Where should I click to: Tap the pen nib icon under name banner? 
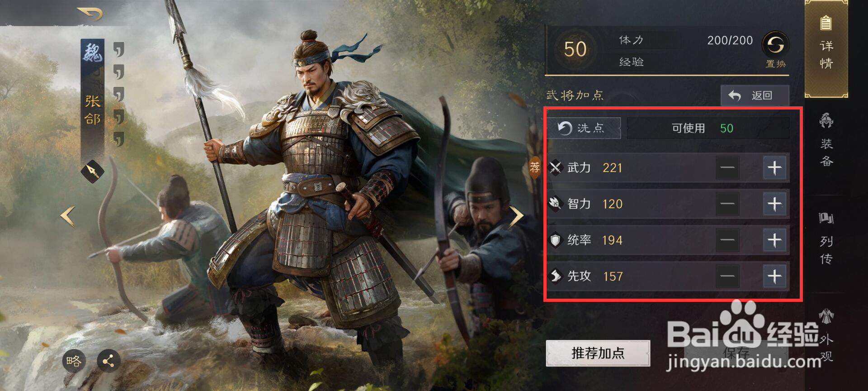click(x=93, y=172)
